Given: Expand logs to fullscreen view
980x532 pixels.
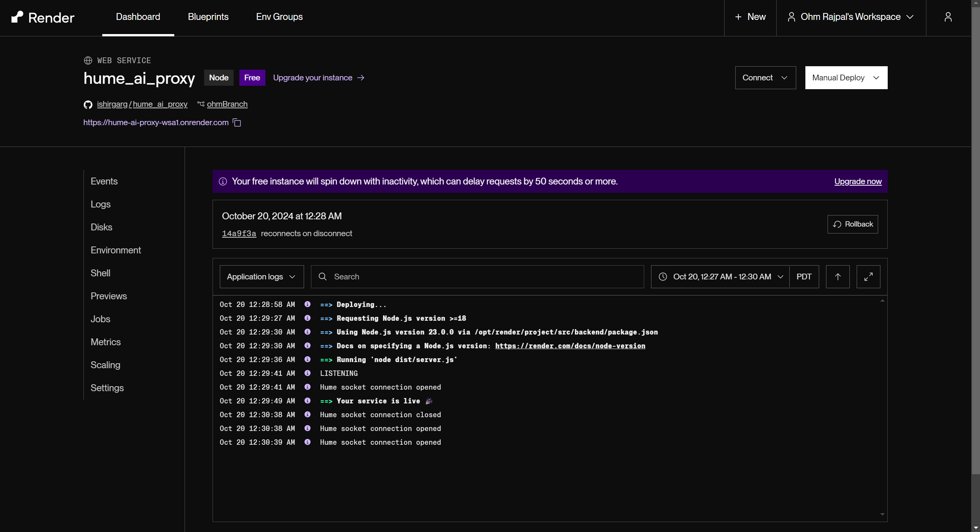Looking at the screenshot, I should coord(868,277).
